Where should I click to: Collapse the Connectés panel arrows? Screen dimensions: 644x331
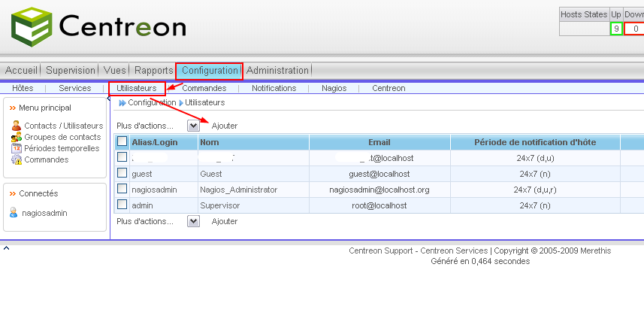click(13, 193)
